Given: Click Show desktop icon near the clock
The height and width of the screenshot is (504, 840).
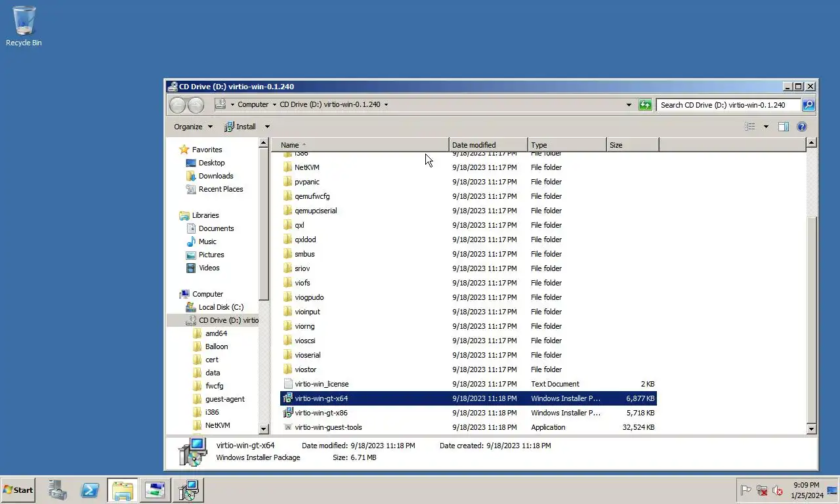Looking at the screenshot, I should 832,490.
